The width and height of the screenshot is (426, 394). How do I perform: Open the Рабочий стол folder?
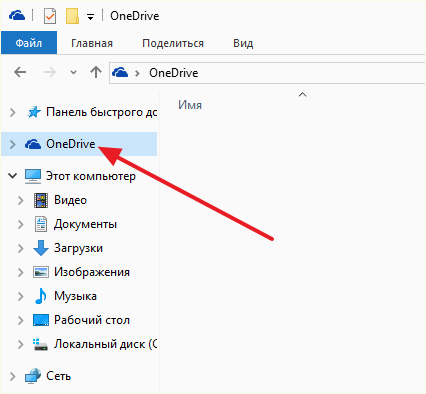click(x=92, y=320)
